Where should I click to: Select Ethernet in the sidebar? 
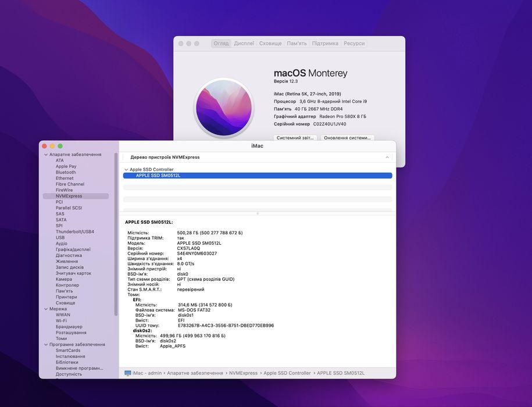[x=65, y=178]
